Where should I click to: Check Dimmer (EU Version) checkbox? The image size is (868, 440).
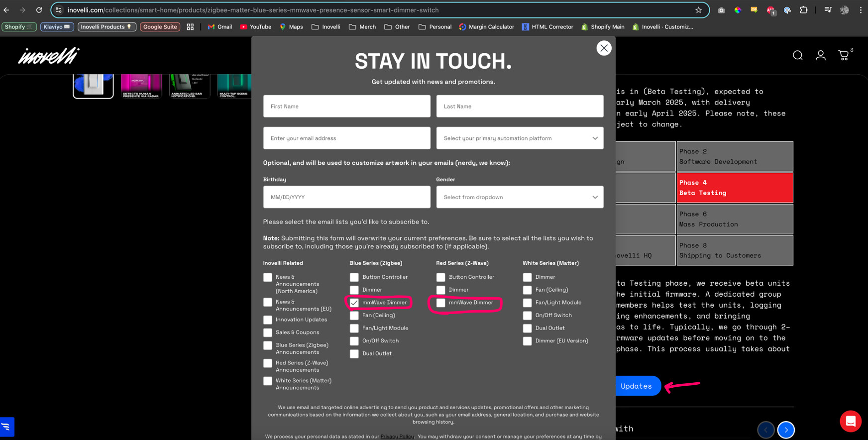tap(527, 341)
